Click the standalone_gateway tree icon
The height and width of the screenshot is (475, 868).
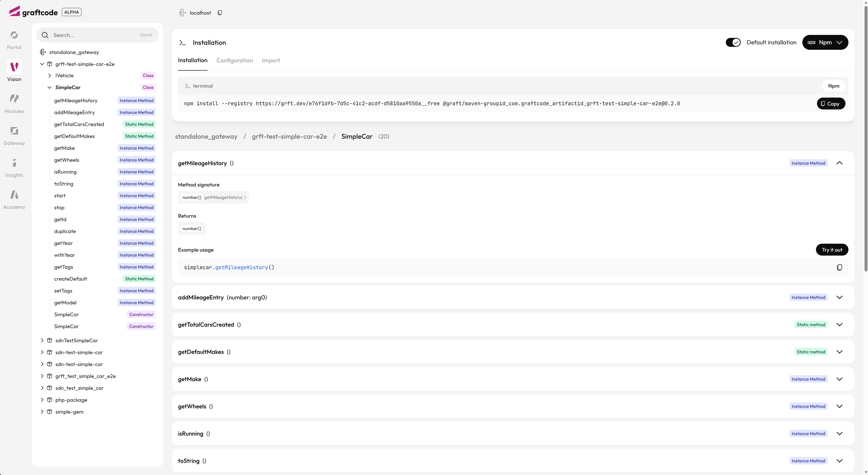click(43, 52)
